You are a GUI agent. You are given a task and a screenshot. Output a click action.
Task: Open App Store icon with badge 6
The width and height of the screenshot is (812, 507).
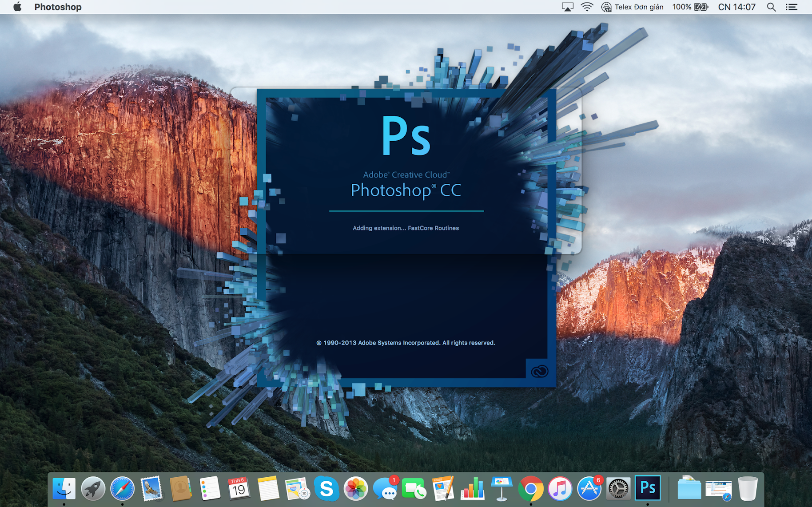pyautogui.click(x=589, y=488)
